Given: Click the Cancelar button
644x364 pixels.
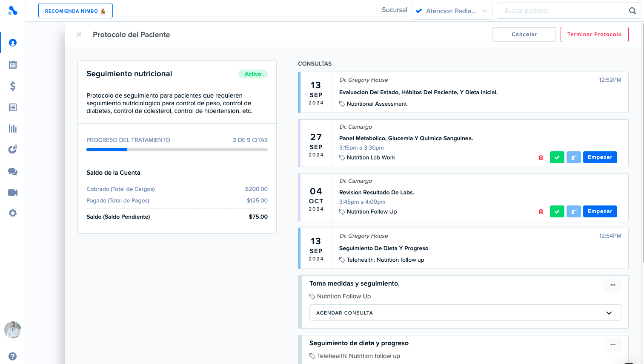Looking at the screenshot, I should point(524,35).
